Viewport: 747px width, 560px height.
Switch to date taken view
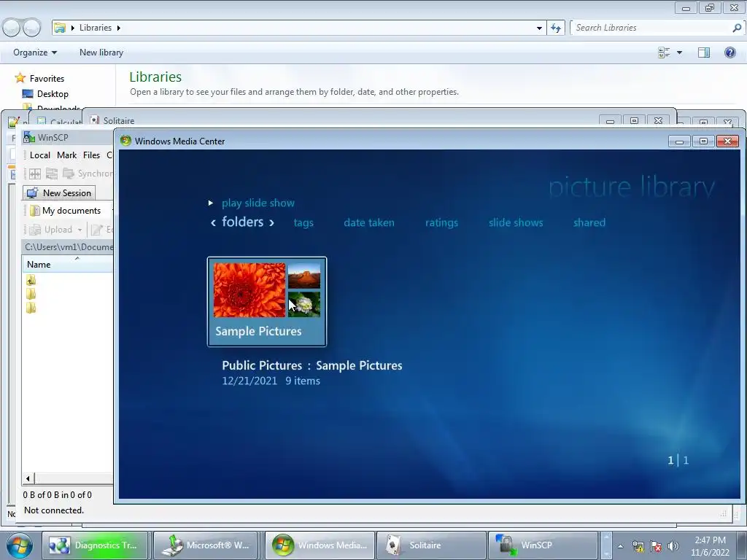[368, 223]
